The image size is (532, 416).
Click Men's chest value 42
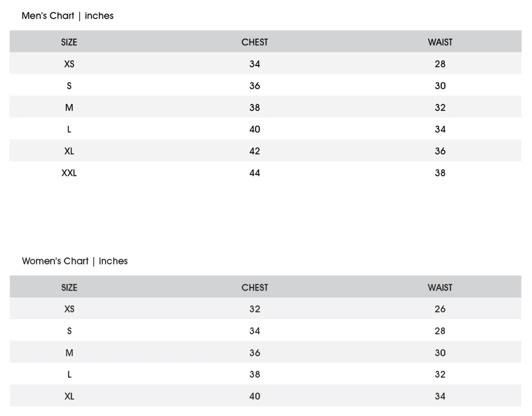[254, 151]
